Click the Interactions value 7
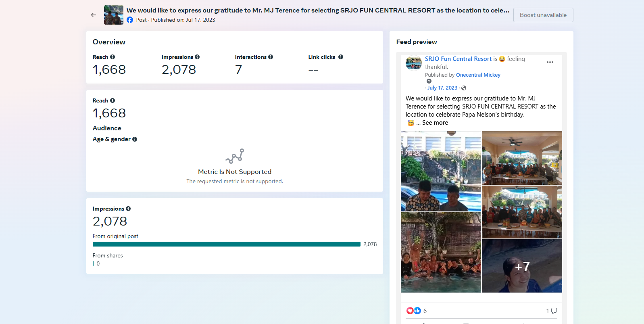The width and height of the screenshot is (644, 324). (x=239, y=70)
